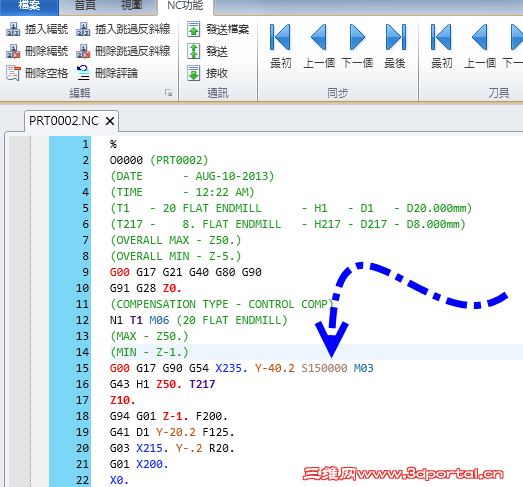Click the 接收 label text
Viewport: 523px width, 487px height.
point(217,73)
